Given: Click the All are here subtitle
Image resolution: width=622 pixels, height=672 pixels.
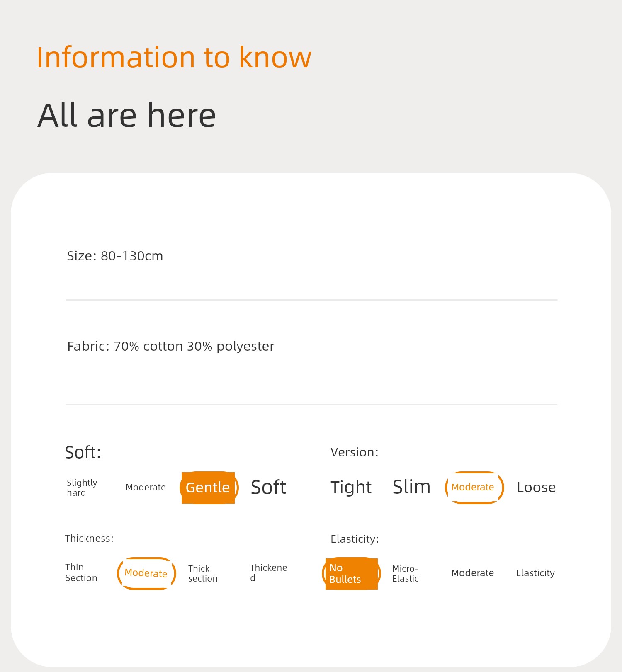Looking at the screenshot, I should click(126, 115).
